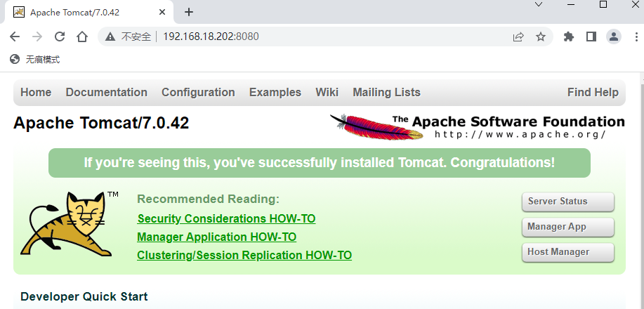Open the Chrome three-dot menu
Image resolution: width=644 pixels, height=309 pixels.
point(634,37)
